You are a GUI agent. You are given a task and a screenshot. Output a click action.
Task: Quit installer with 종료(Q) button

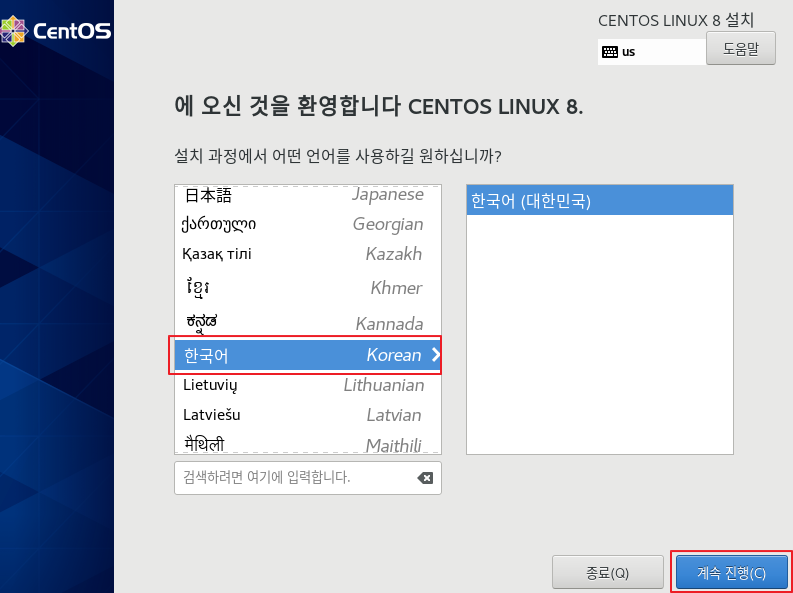607,572
